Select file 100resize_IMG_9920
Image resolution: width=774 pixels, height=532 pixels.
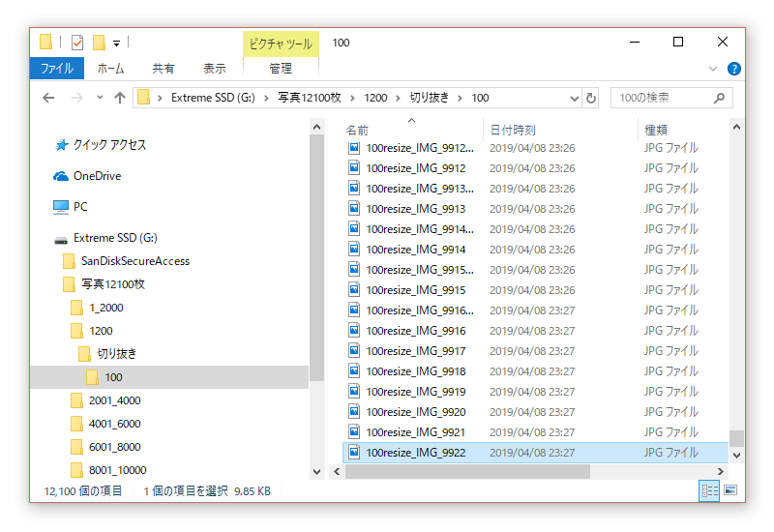tap(416, 412)
